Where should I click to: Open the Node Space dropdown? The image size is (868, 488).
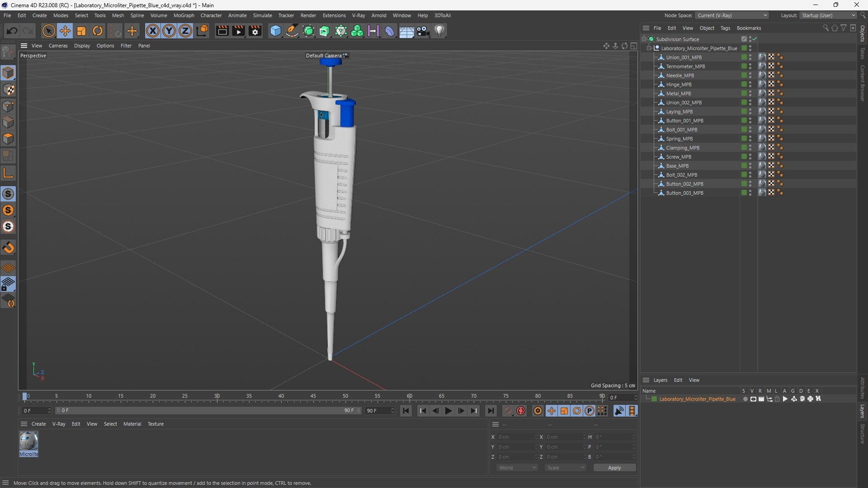(731, 15)
